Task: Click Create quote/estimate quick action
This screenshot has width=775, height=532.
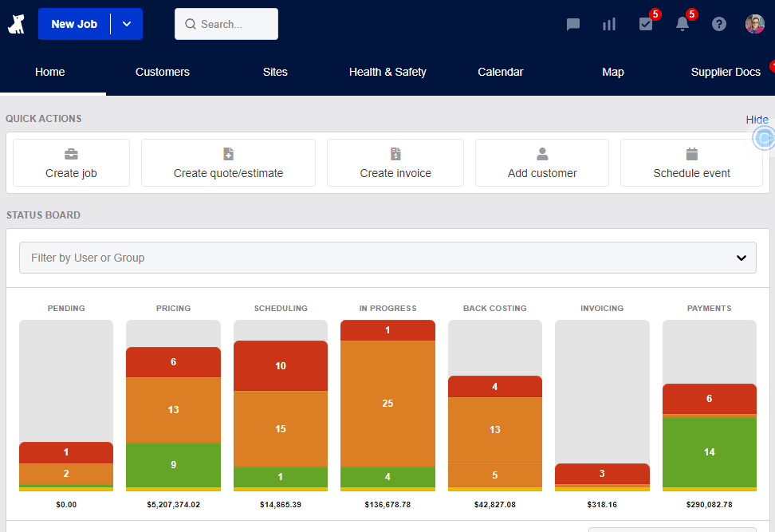Action: coord(228,163)
